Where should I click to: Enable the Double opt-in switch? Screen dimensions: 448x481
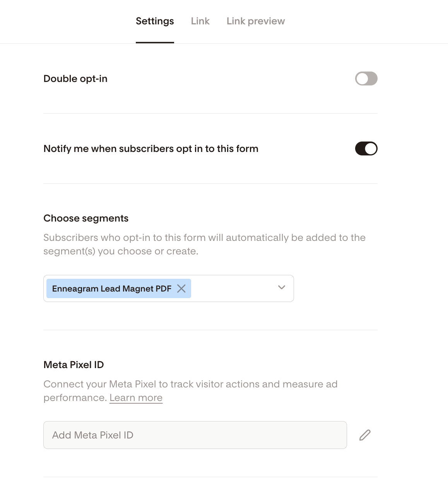(x=366, y=78)
